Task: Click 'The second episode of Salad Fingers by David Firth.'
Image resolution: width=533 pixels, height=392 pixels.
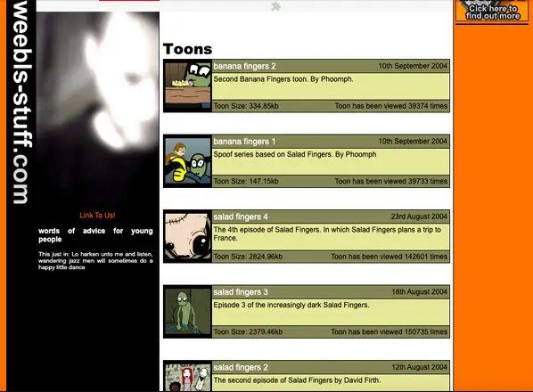Action: (297, 380)
